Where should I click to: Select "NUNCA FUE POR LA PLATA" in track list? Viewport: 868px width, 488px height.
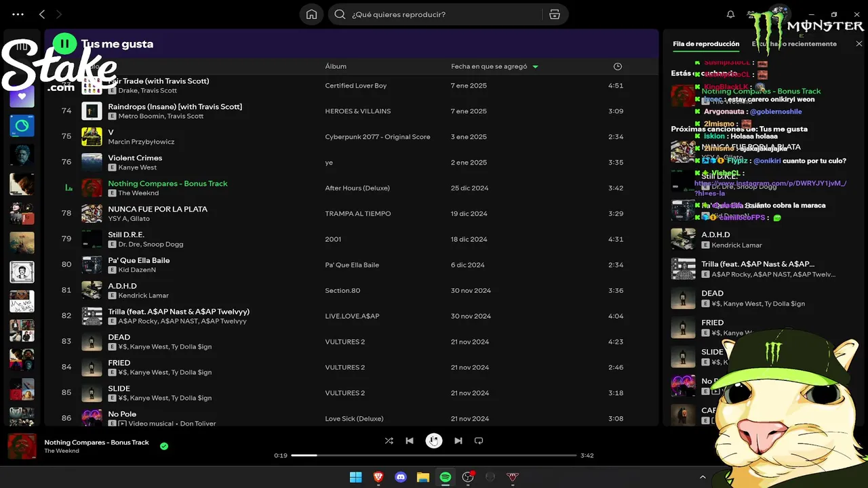pos(158,209)
